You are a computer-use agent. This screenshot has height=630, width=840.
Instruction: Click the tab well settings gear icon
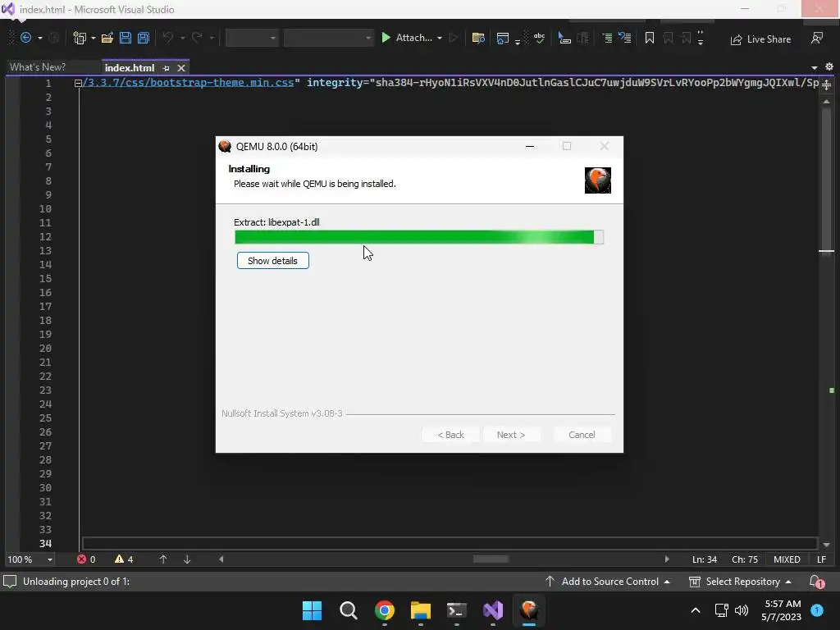click(x=829, y=66)
